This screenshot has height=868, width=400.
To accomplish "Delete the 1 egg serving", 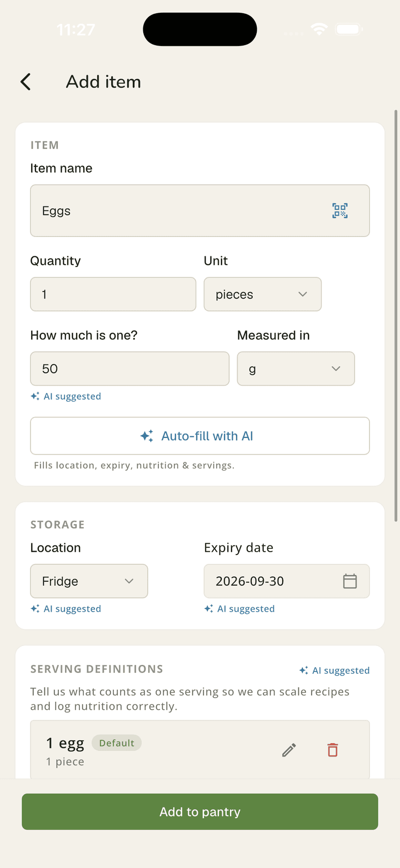I will (x=332, y=750).
